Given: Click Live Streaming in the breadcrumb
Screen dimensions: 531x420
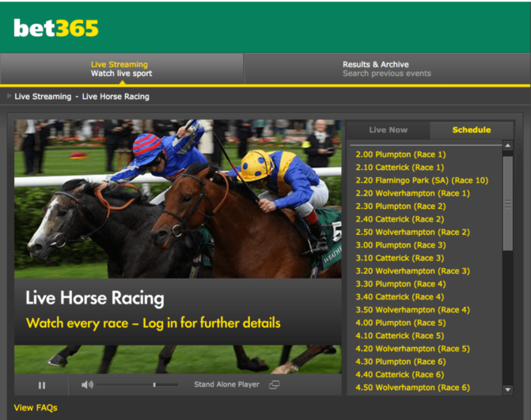Looking at the screenshot, I should pyautogui.click(x=43, y=96).
